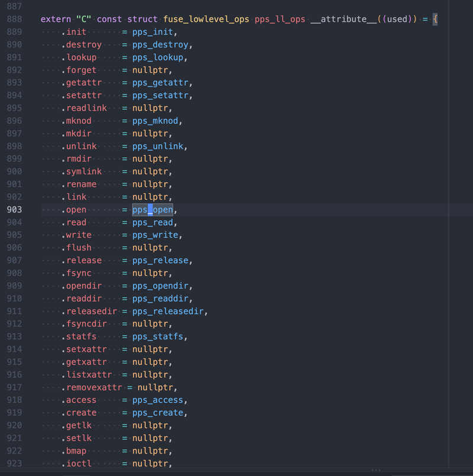Click the .link field name
Viewport: 473px width, 476px height.
pos(74,197)
